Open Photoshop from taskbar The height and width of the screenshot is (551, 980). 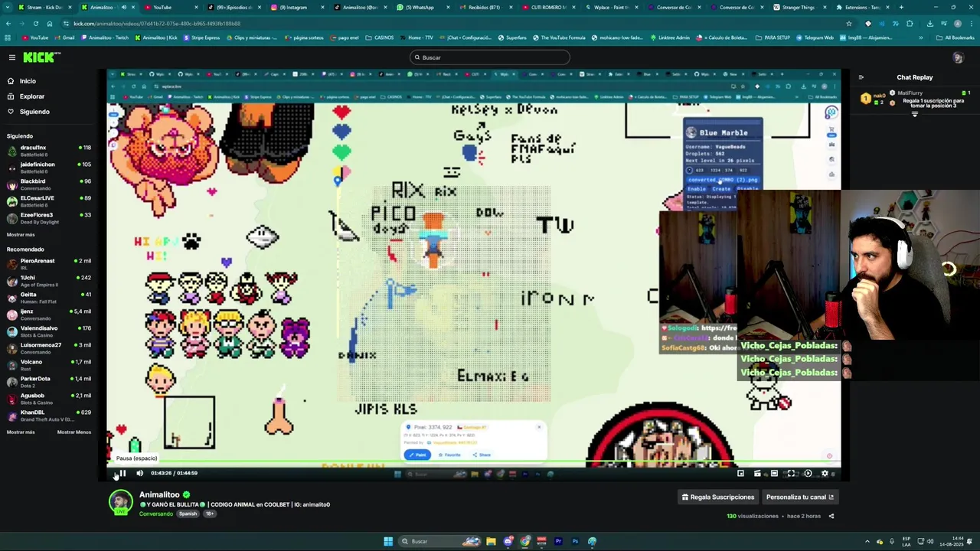(575, 541)
